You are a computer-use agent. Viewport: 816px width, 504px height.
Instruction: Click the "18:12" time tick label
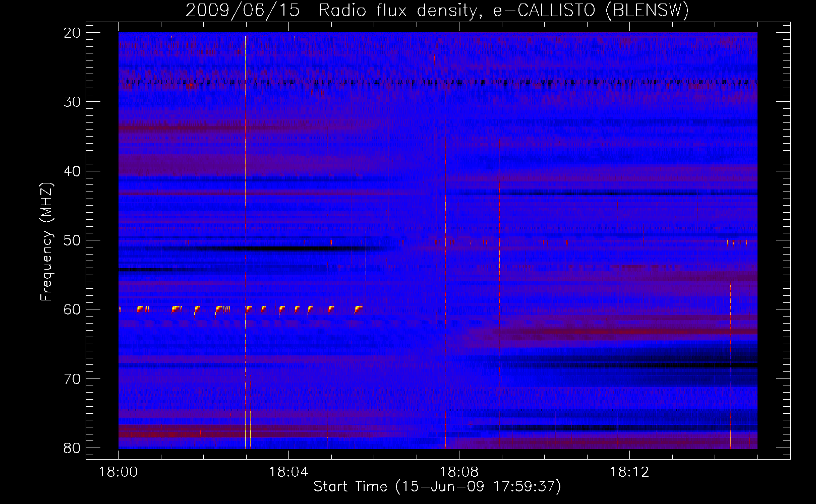629,472
